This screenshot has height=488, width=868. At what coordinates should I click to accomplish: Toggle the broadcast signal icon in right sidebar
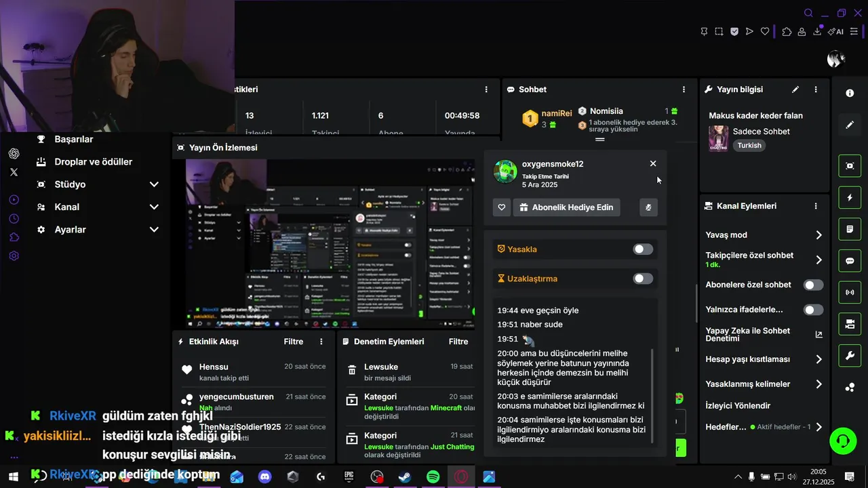click(x=850, y=293)
